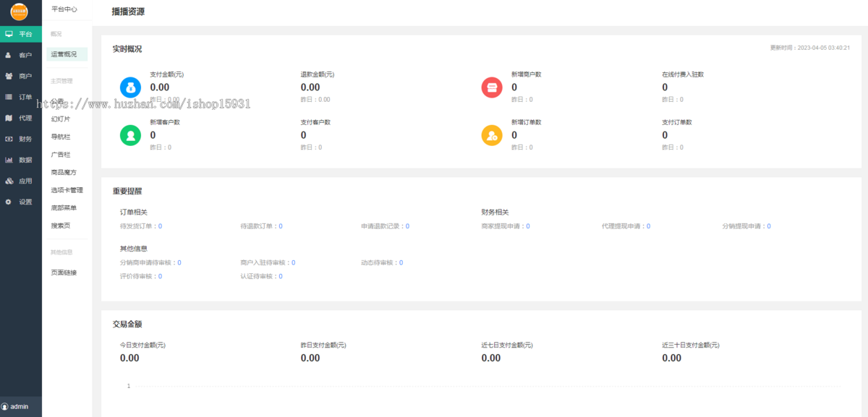Click the admin user avatar icon
This screenshot has height=417, width=868.
4,407
